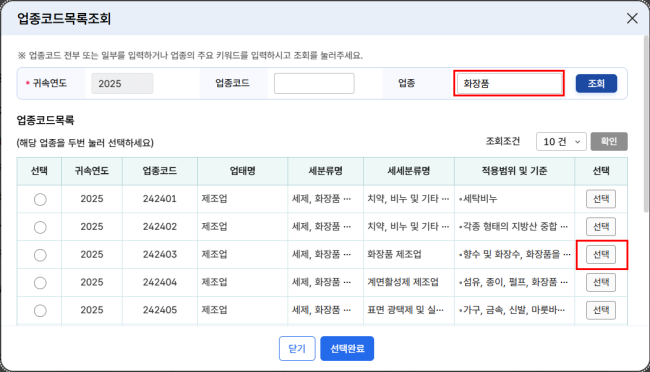Click the 가구, 금속, 신발 description cell
This screenshot has width=650, height=372.
click(514, 310)
